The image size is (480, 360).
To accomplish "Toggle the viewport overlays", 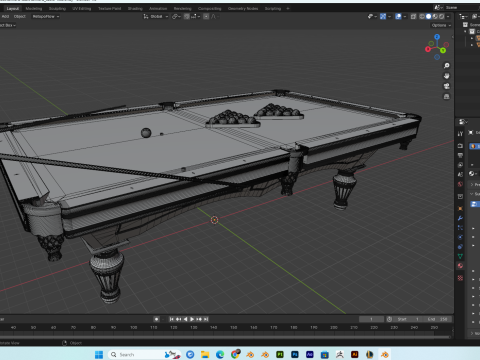I will click(398, 16).
